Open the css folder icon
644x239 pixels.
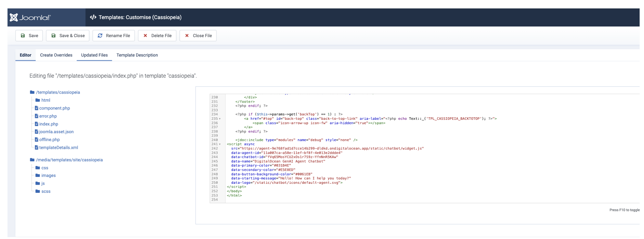[x=38, y=168]
